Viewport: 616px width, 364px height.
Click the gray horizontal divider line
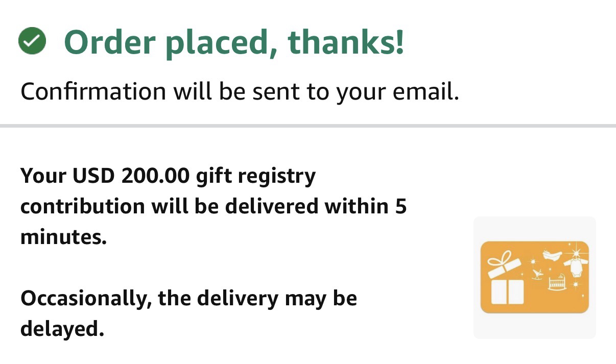tap(308, 126)
